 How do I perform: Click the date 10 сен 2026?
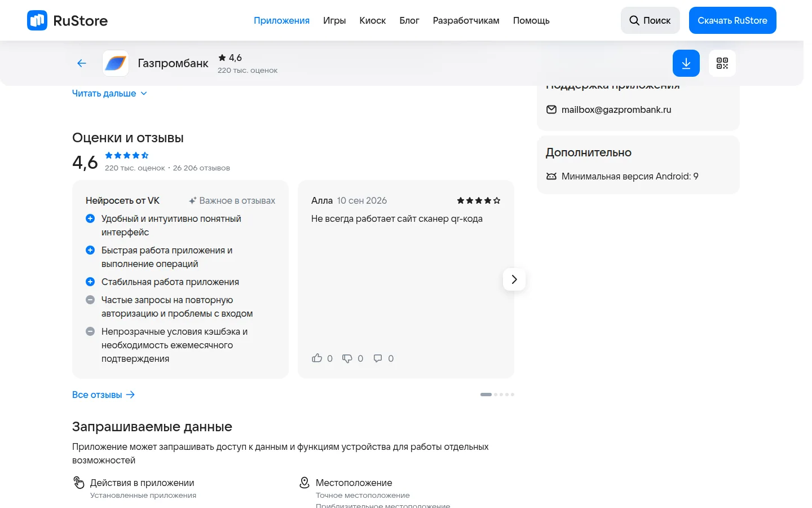coord(362,200)
